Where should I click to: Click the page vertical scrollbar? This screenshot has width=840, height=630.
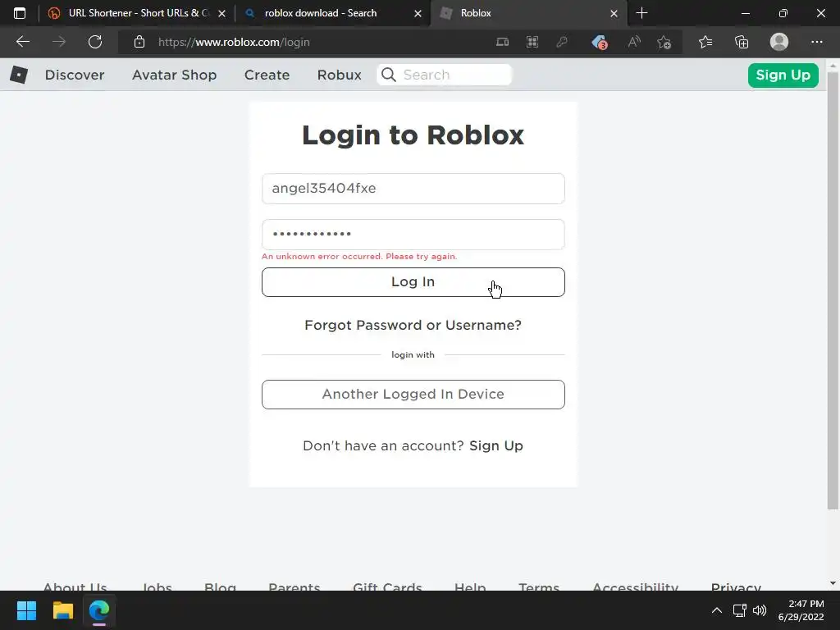(x=833, y=290)
